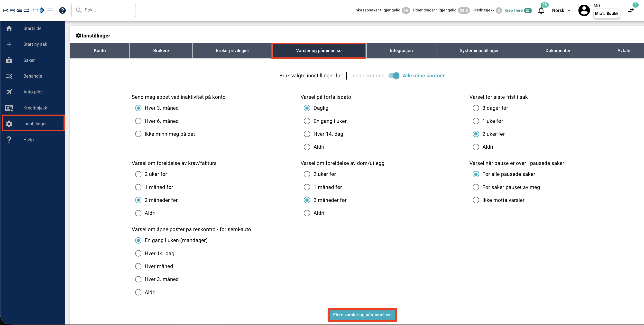Open Auto-pilot via airplane icon
Screen dimensions: 644x325
pos(9,92)
